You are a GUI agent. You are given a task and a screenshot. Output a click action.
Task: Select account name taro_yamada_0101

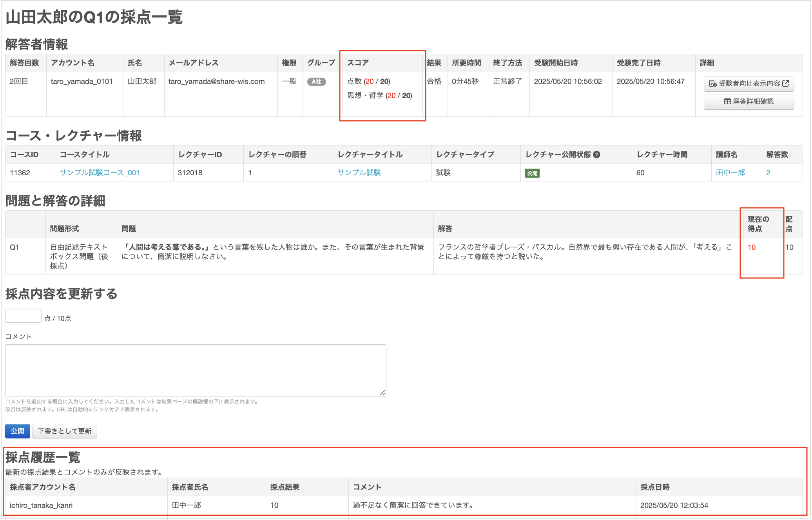point(82,82)
